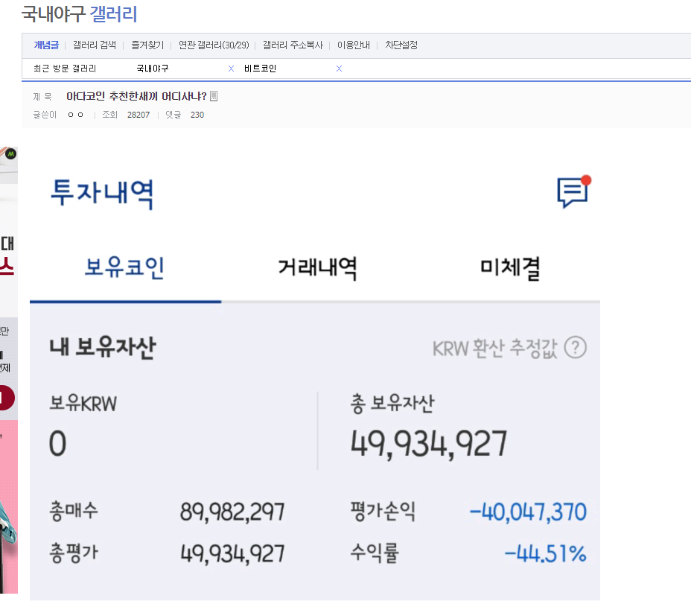Image resolution: width=691 pixels, height=616 pixels.
Task: Open 갤러리 검색
Action: click(95, 45)
